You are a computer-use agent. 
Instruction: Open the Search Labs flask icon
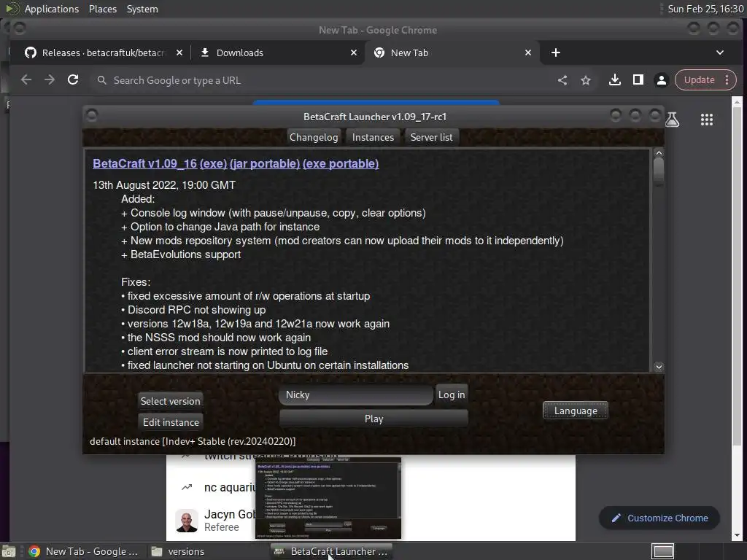[x=672, y=120]
